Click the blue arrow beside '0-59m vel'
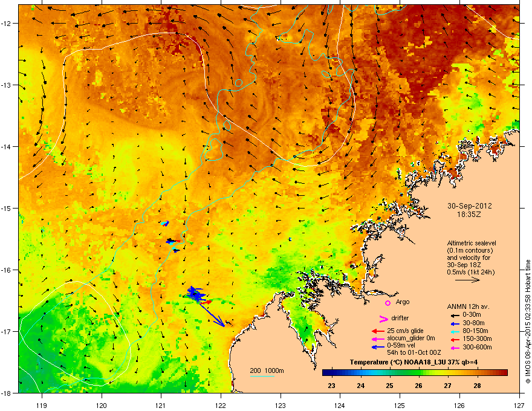Image resolution: width=532 pixels, height=411 pixels. 378,347
